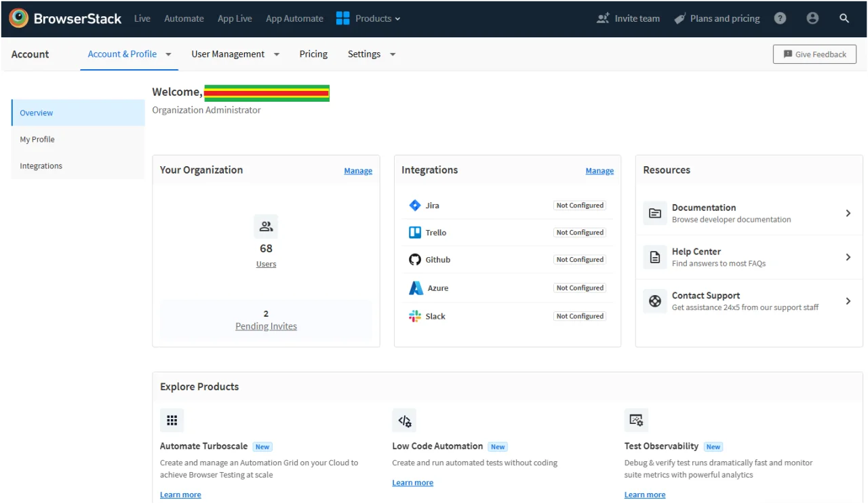
Task: Click the Automate Turboscale grid icon
Action: point(172,421)
